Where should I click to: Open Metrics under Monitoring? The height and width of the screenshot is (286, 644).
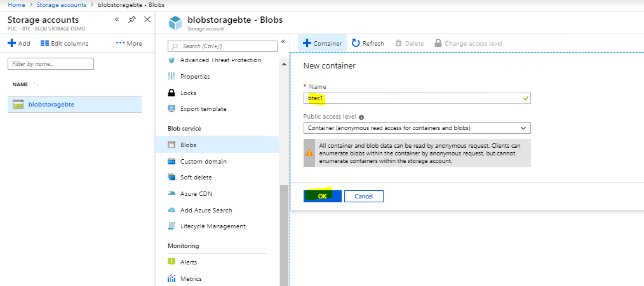[191, 278]
